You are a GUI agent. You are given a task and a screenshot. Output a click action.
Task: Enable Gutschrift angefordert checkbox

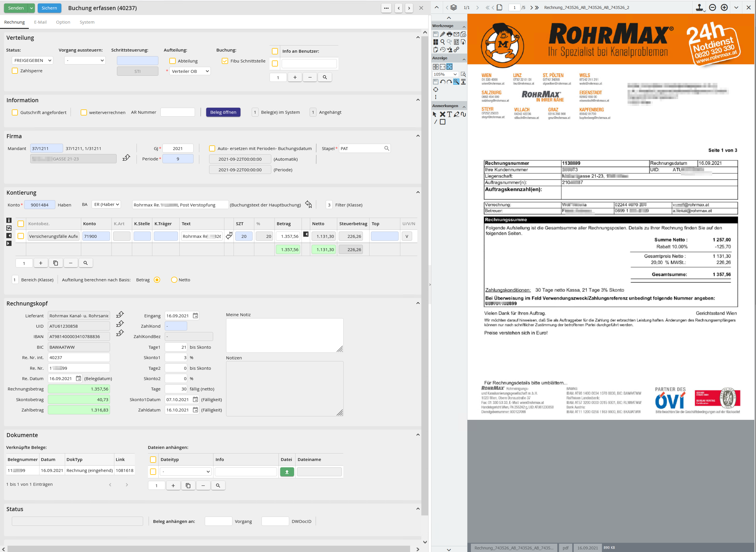(x=15, y=112)
